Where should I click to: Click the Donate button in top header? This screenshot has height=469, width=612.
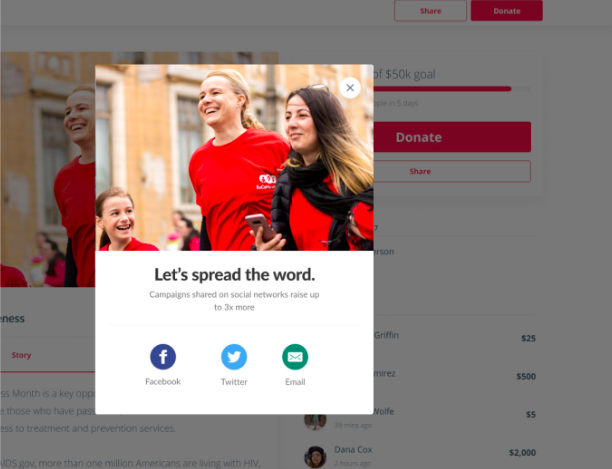point(507,11)
